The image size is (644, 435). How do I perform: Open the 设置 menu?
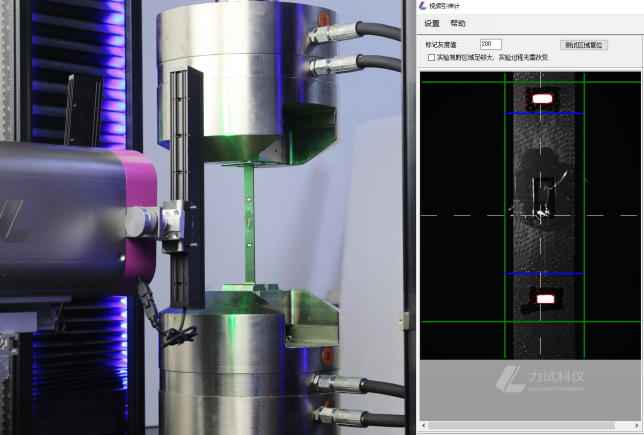pos(432,23)
